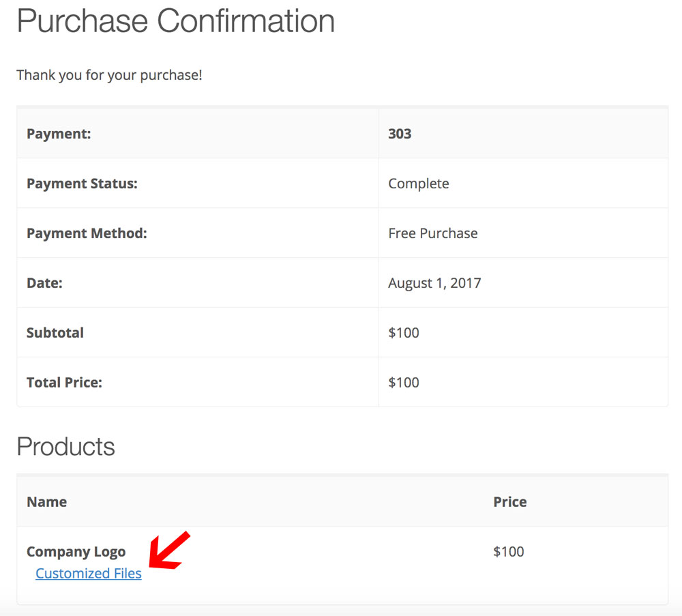Click the Name column header

tap(46, 502)
